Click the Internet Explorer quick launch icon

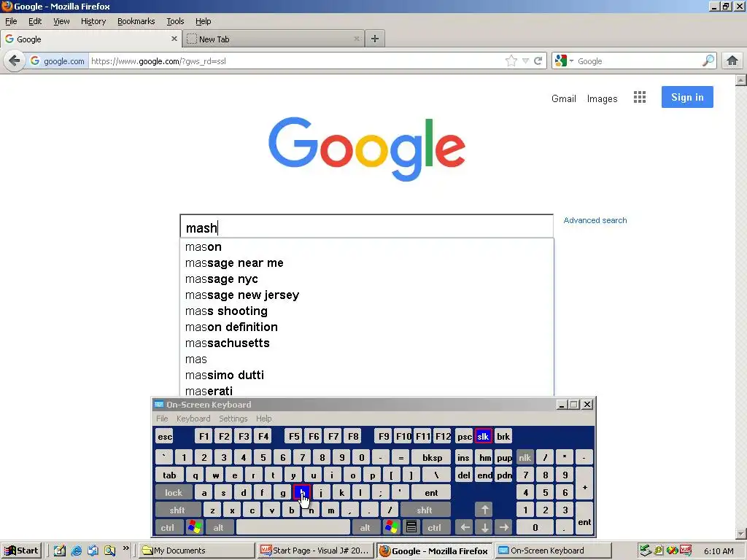click(76, 551)
